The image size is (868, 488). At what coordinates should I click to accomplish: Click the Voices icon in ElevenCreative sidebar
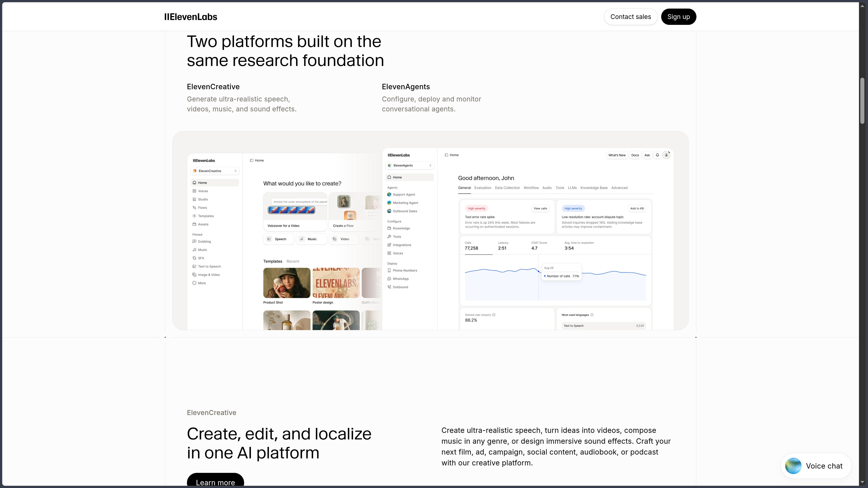pyautogui.click(x=194, y=191)
